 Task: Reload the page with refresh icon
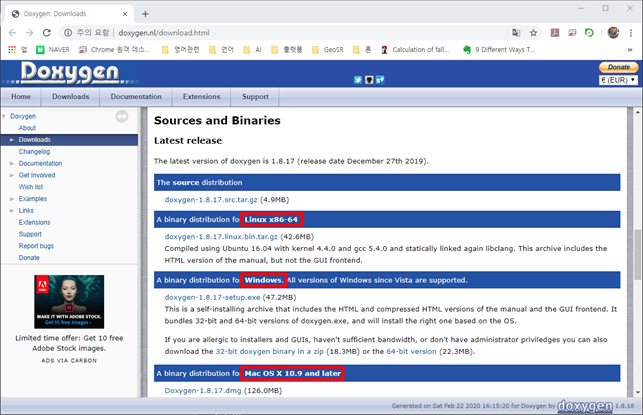[x=47, y=33]
